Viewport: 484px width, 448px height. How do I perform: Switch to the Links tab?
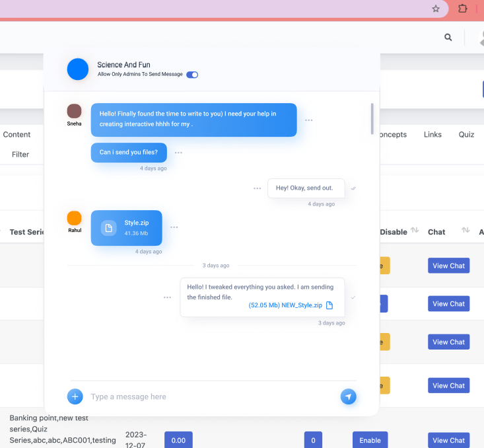pyautogui.click(x=432, y=134)
